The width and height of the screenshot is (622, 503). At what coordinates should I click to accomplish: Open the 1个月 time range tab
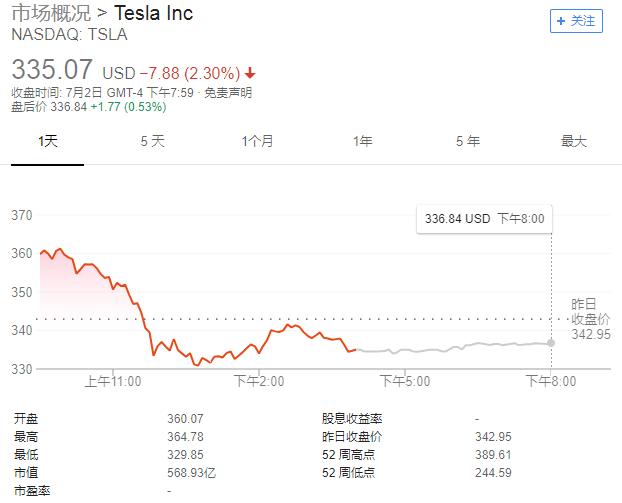(x=257, y=141)
